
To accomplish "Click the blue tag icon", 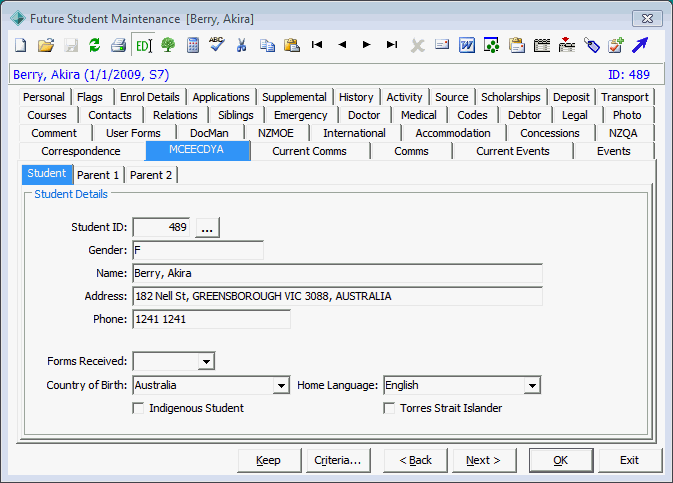I will 591,45.
